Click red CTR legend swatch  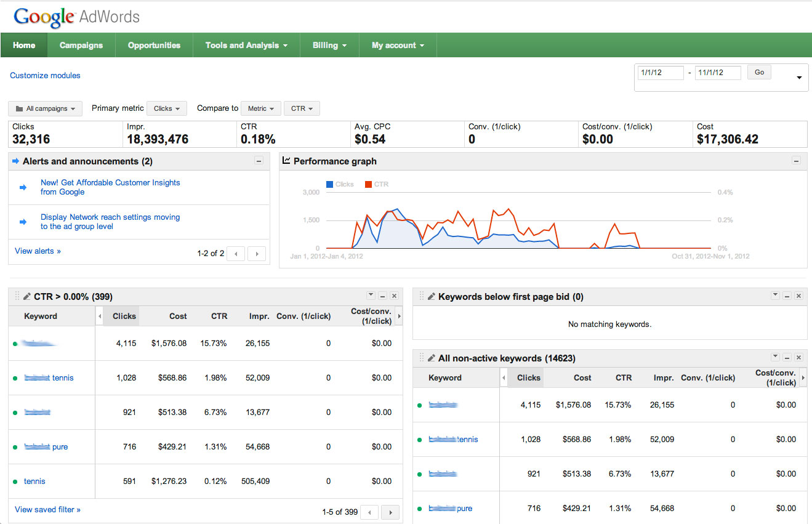click(368, 184)
